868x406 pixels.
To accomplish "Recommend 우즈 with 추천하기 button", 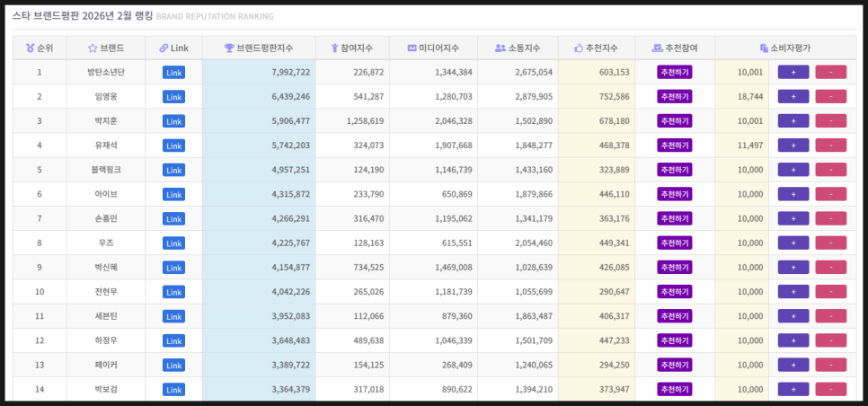I will (675, 243).
